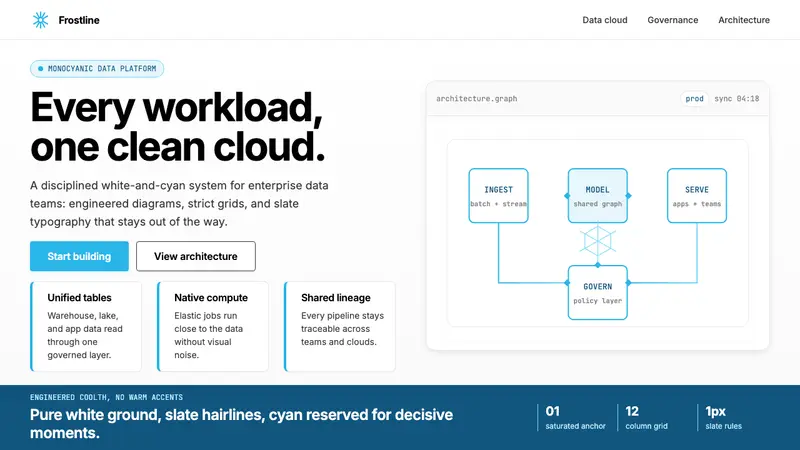Screen dimensions: 800x450
Task: Select the Native compute card
Action: pos(213,327)
